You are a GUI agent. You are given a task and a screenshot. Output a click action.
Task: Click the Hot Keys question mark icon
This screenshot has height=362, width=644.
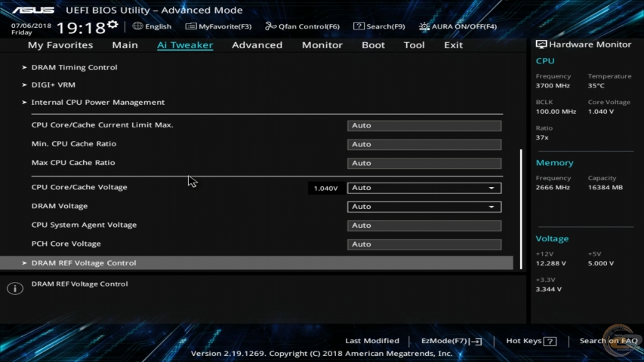pyautogui.click(x=550, y=341)
